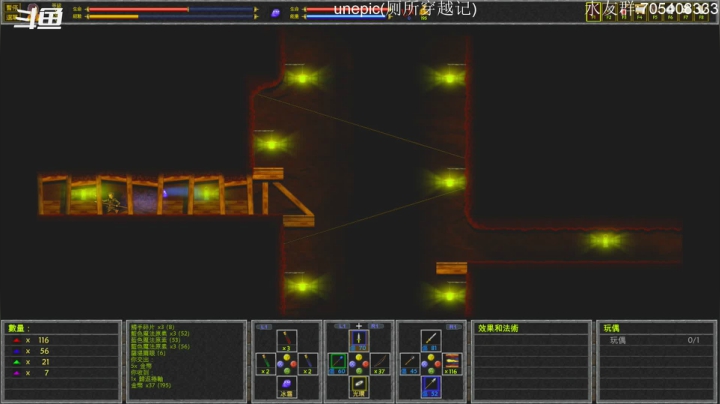Click the 玩偶 0/1 counter row
Image resolution: width=720 pixels, height=404 pixels.
pos(655,340)
